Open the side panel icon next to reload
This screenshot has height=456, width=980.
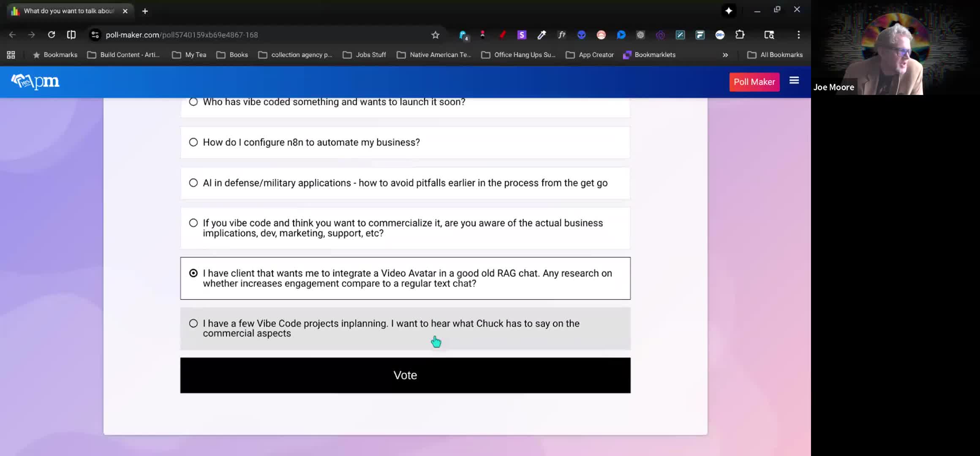click(x=71, y=35)
